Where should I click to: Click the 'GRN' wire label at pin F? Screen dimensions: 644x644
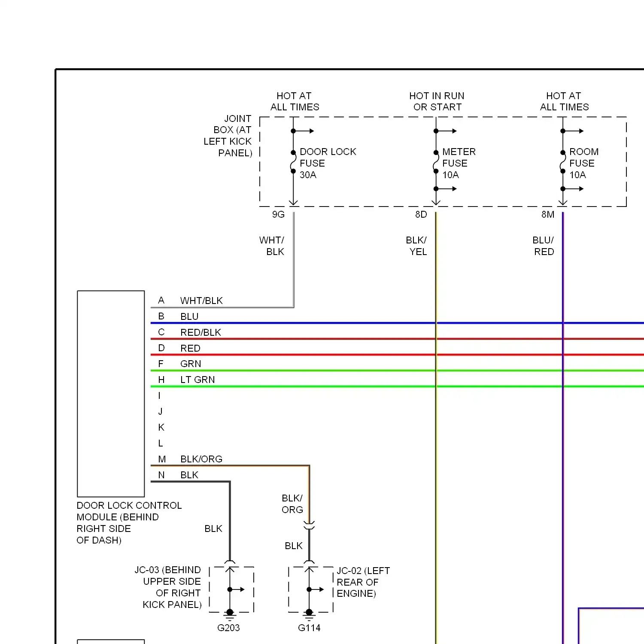click(191, 364)
